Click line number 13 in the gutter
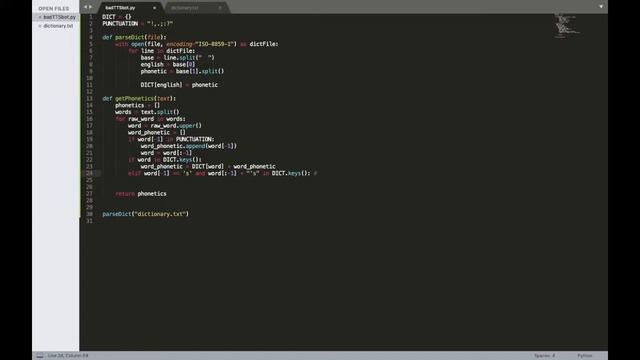The image size is (640, 360). [x=89, y=98]
